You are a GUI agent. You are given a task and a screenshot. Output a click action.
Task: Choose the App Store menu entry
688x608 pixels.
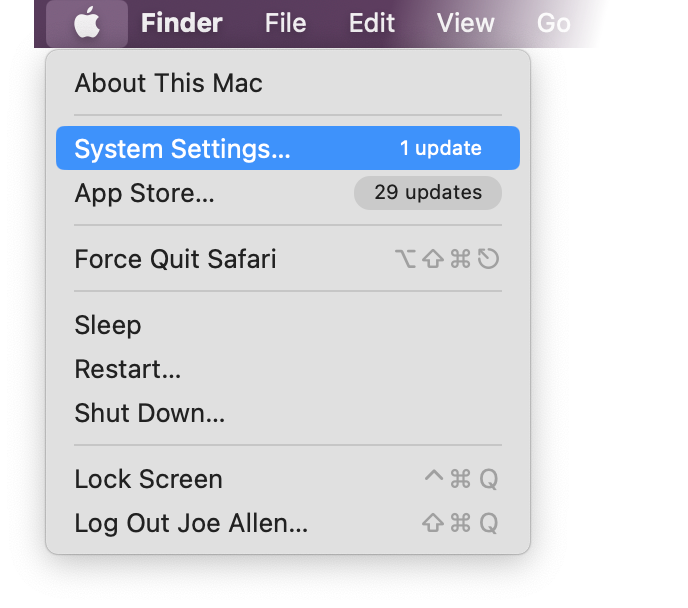(144, 193)
